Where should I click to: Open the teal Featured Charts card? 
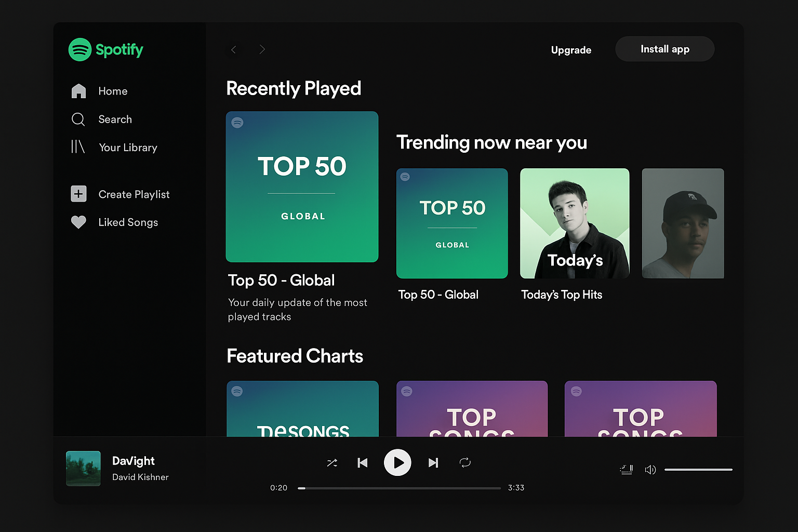(x=302, y=409)
